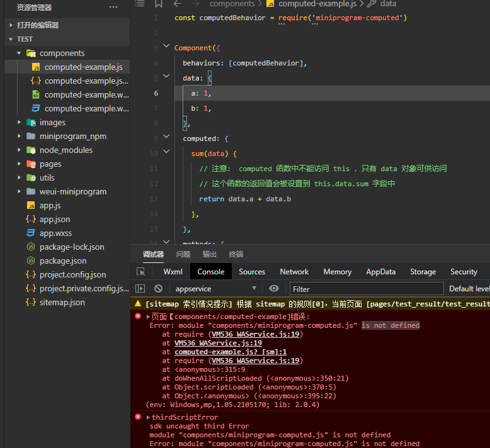Click the bookmark icon in editor toolbar
This screenshot has width=490, height=448.
pyautogui.click(x=159, y=4)
